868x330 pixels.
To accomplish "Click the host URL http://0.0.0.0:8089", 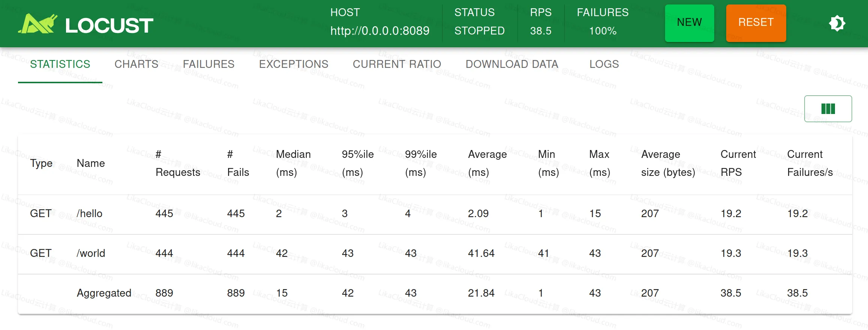I will point(380,31).
